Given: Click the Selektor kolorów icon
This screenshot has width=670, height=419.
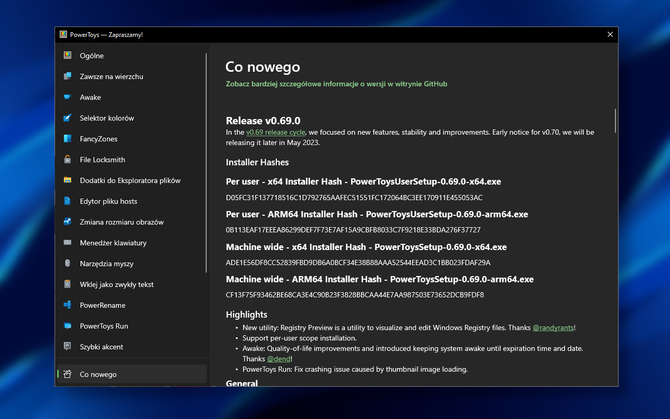Looking at the screenshot, I should 67,118.
